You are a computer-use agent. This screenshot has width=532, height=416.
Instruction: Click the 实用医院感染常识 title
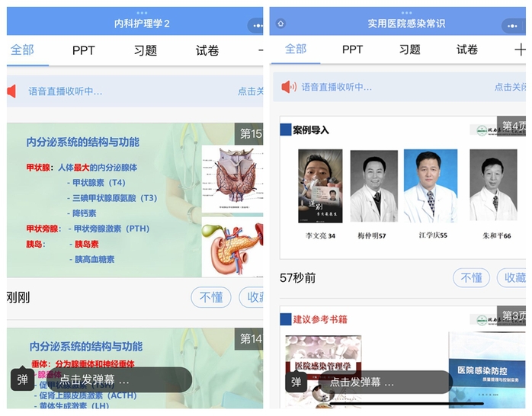point(406,24)
